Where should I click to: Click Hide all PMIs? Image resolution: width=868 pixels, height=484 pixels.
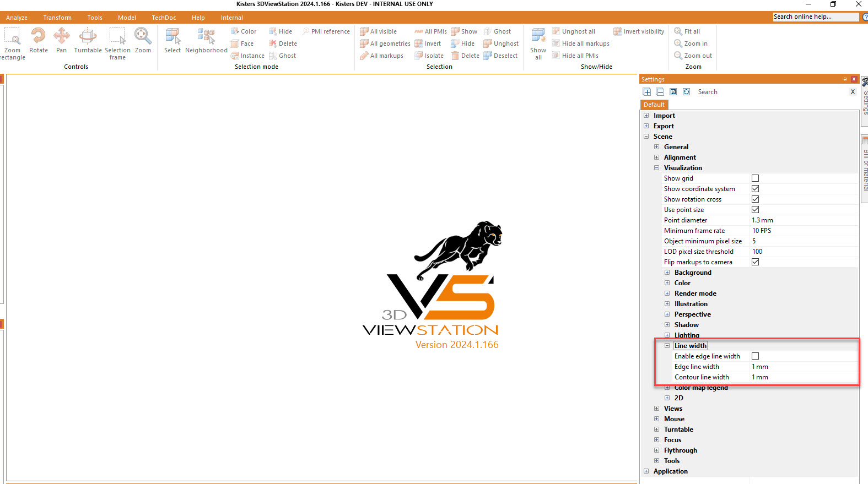(x=575, y=56)
